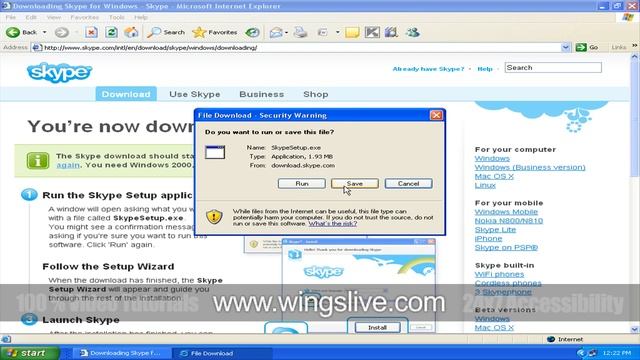The height and width of the screenshot is (360, 640).
Task: Select the Shop tab
Action: pyautogui.click(x=316, y=94)
